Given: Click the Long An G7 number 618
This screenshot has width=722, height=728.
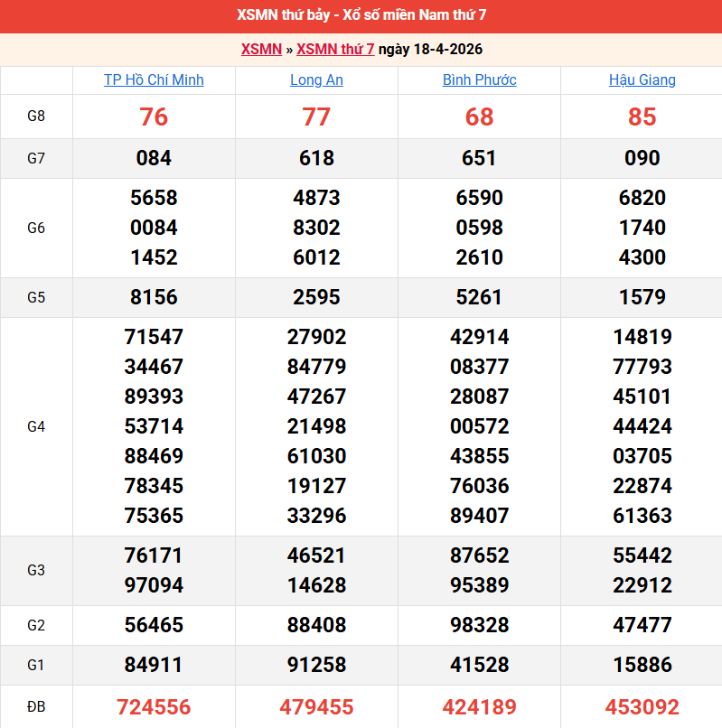Looking at the screenshot, I should 316,158.
